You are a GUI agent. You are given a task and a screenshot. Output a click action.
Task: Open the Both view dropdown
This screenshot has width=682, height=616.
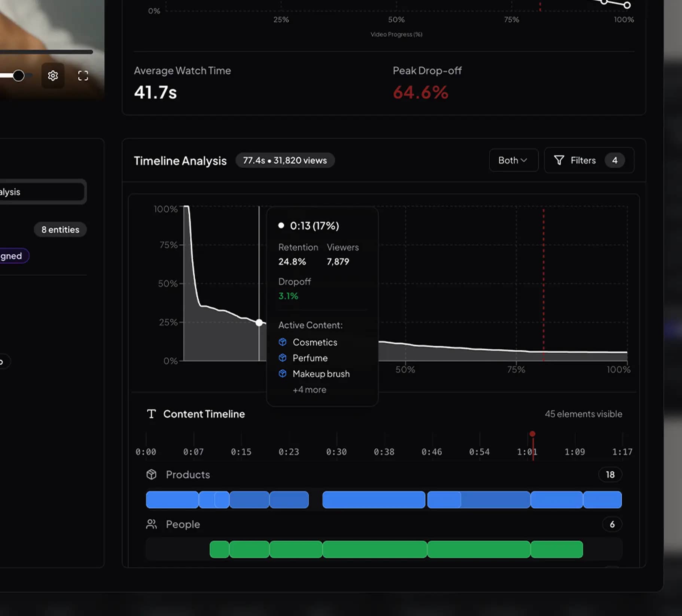click(x=513, y=160)
